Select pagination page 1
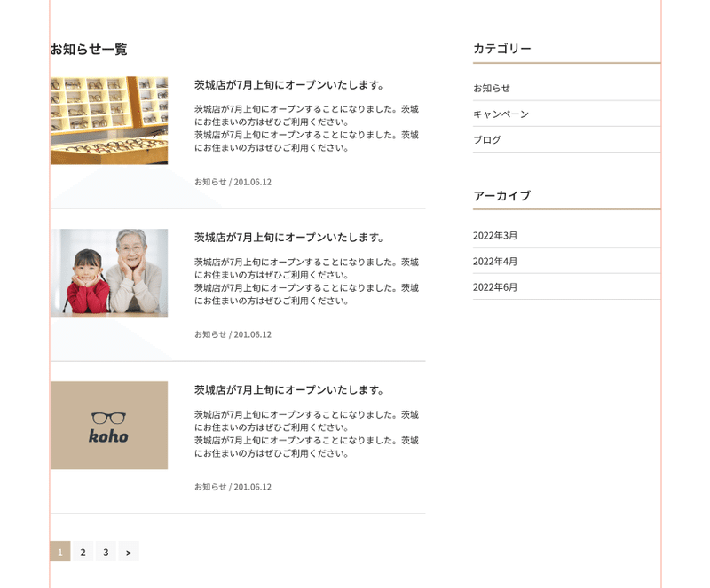This screenshot has width=710, height=588. point(59,552)
